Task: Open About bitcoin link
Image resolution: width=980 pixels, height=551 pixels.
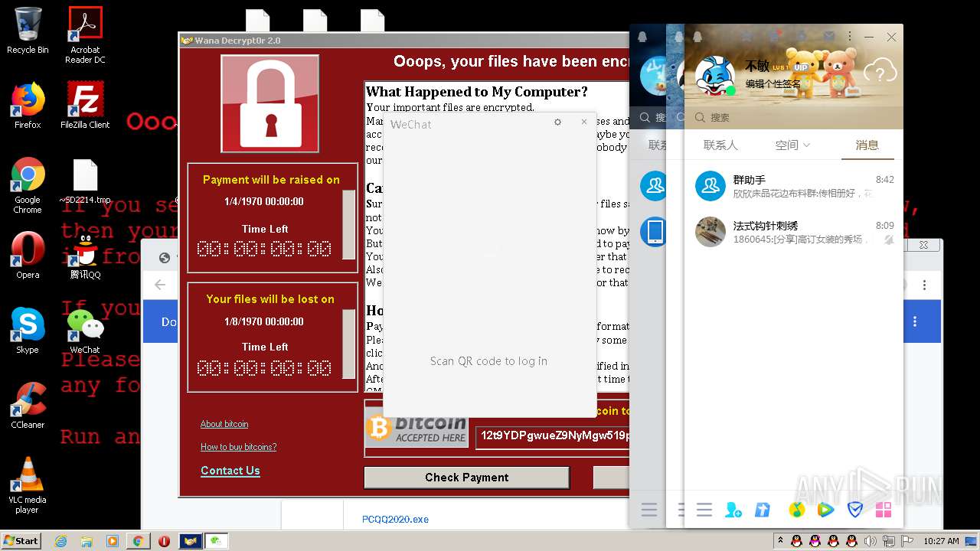Action: pos(224,424)
